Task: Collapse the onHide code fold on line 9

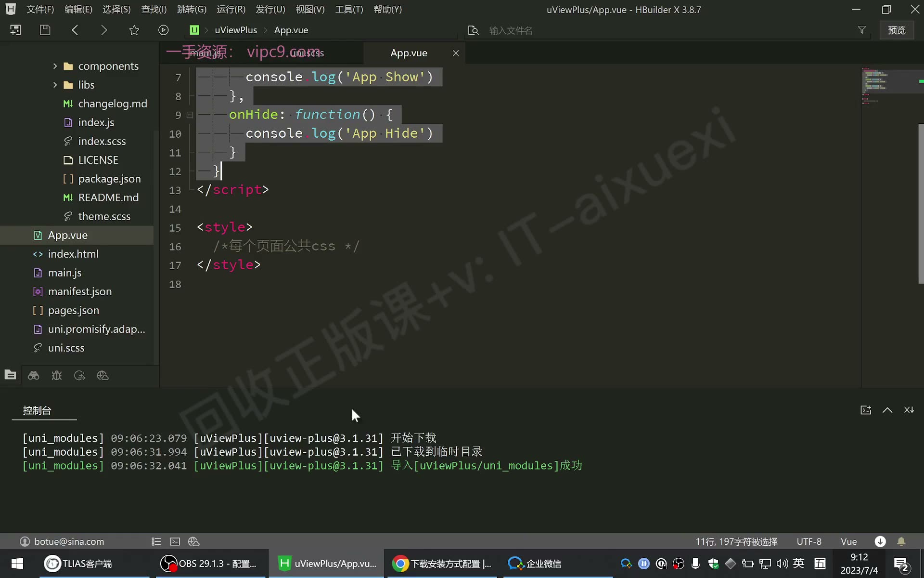Action: tap(190, 115)
